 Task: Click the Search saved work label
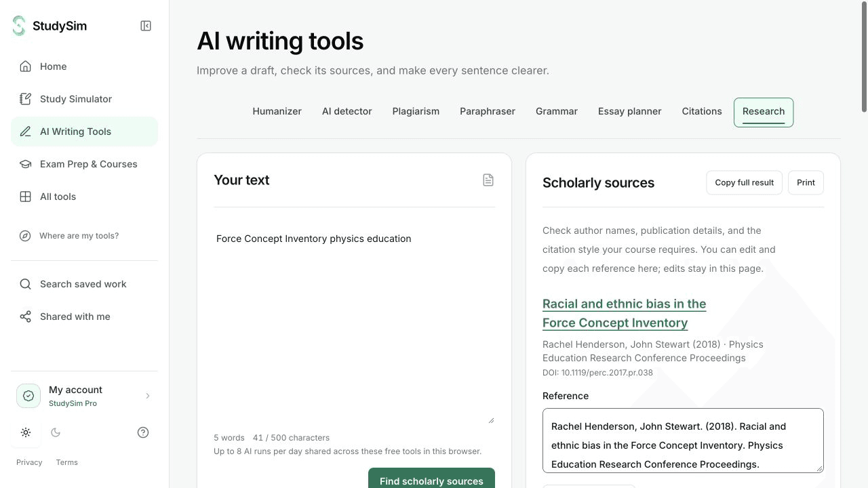(x=83, y=284)
